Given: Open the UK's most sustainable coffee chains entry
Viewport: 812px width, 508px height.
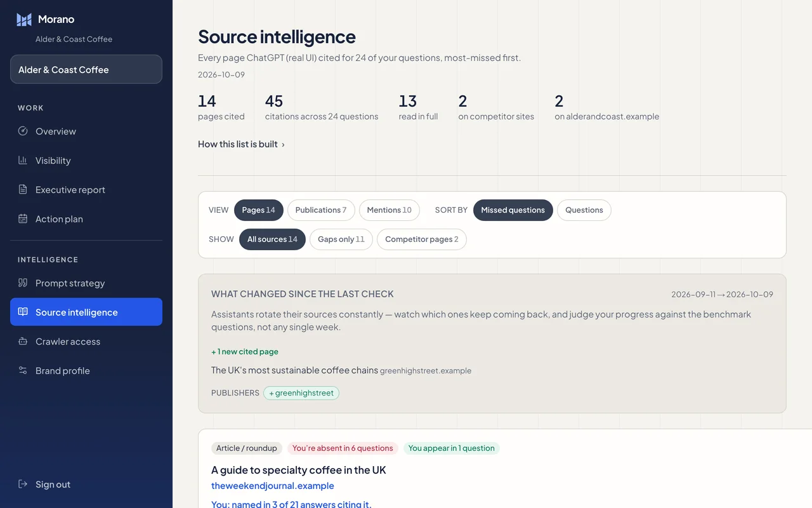Looking at the screenshot, I should 294,370.
